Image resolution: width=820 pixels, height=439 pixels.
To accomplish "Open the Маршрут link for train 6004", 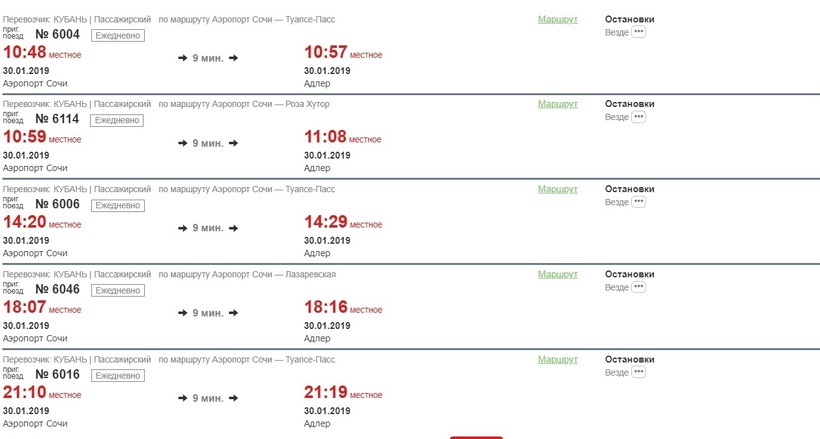I will (557, 20).
